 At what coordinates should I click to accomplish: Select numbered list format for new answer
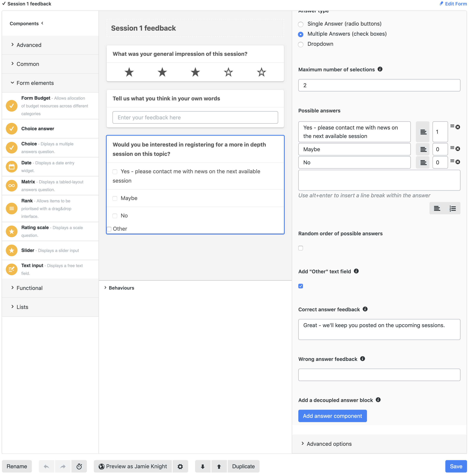453,209
